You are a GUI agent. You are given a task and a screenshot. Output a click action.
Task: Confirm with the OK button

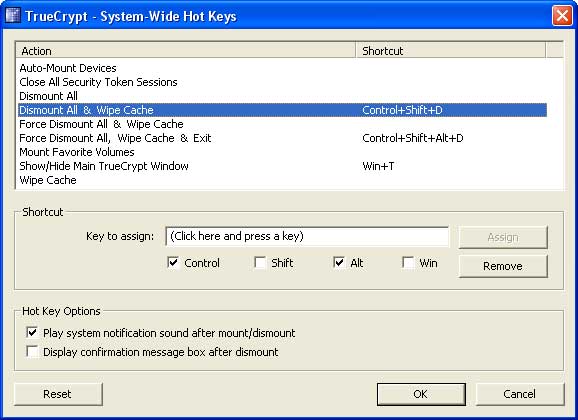click(x=421, y=394)
